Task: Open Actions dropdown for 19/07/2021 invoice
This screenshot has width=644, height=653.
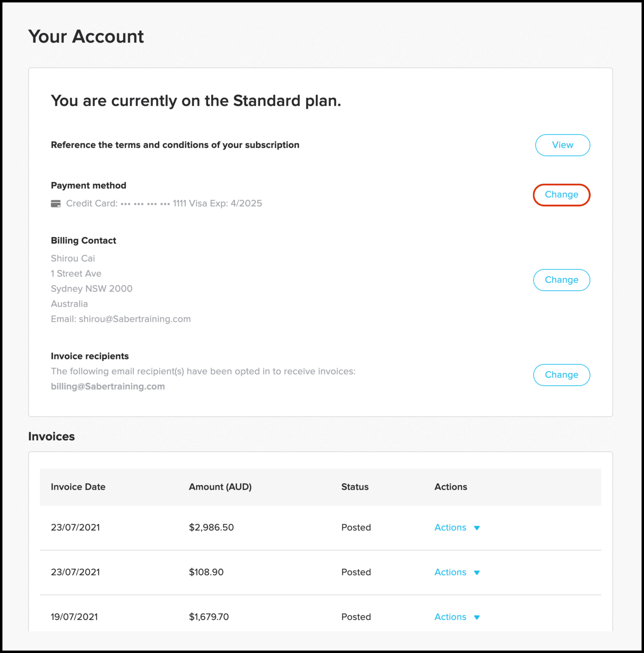Action: [450, 617]
